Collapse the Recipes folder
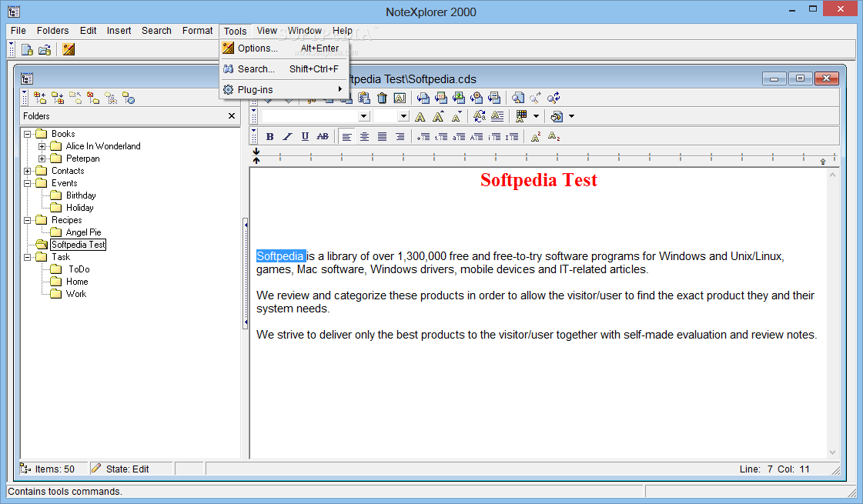The height and width of the screenshot is (504, 863). tap(27, 220)
